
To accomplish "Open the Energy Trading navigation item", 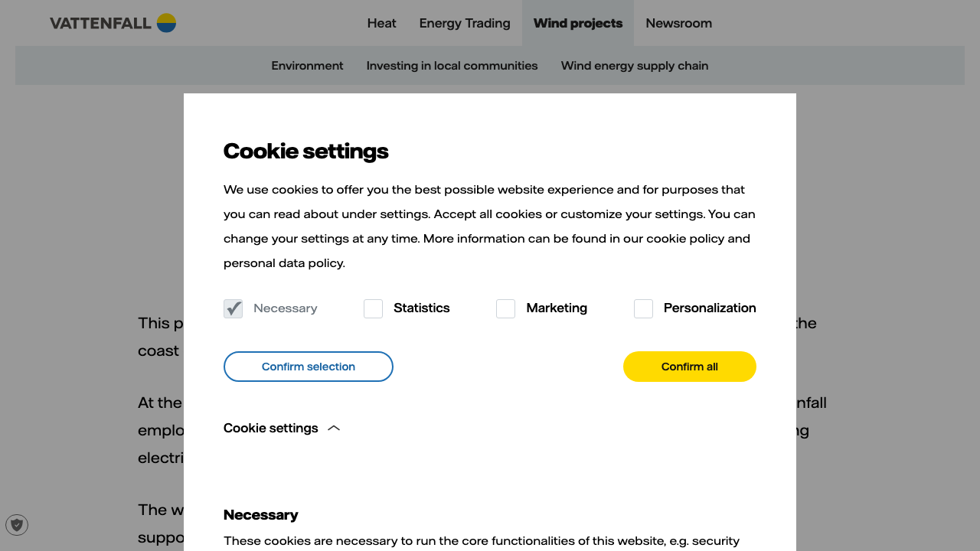I will (464, 23).
